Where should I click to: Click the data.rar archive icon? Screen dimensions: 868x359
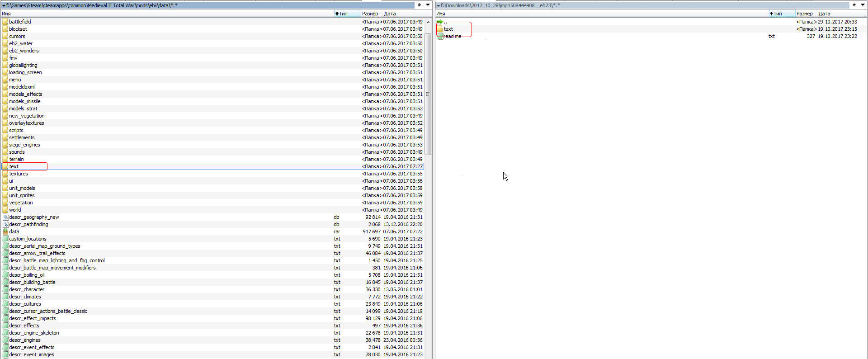[x=5, y=231]
